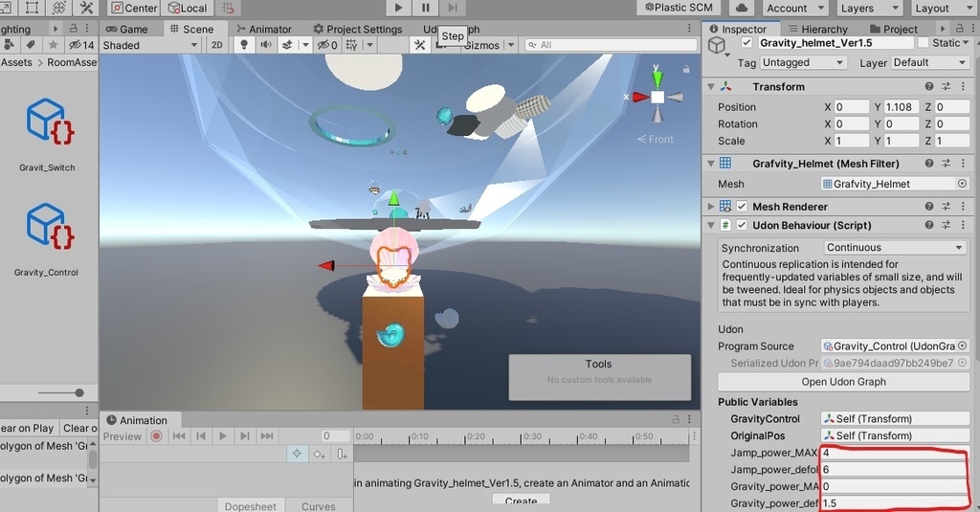This screenshot has width=980, height=512.
Task: Click the scene gizmo X axis cone
Action: coord(640,97)
